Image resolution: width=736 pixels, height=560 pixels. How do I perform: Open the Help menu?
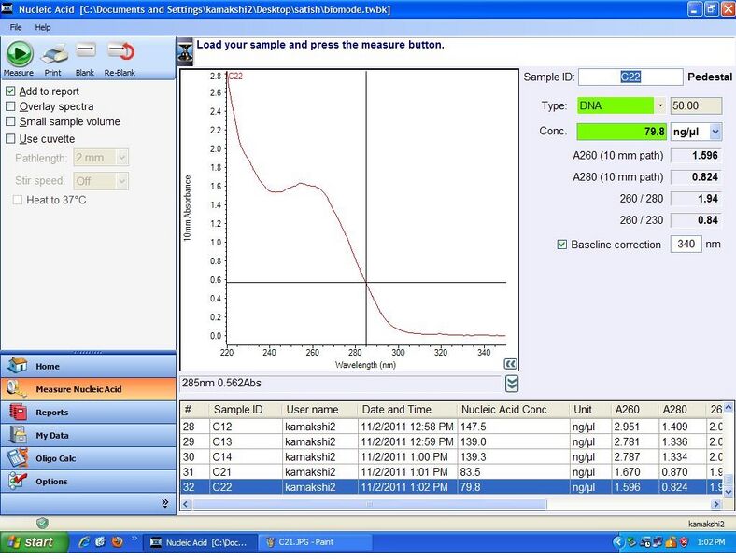pos(43,27)
